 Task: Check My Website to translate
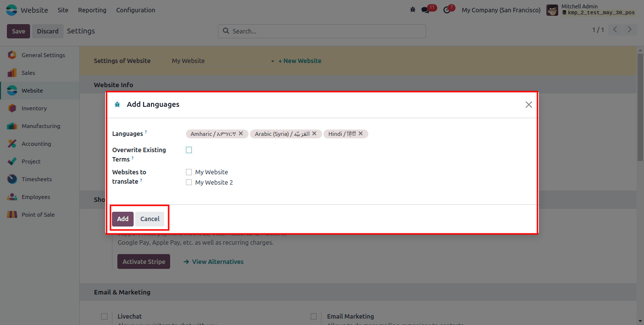(x=189, y=172)
